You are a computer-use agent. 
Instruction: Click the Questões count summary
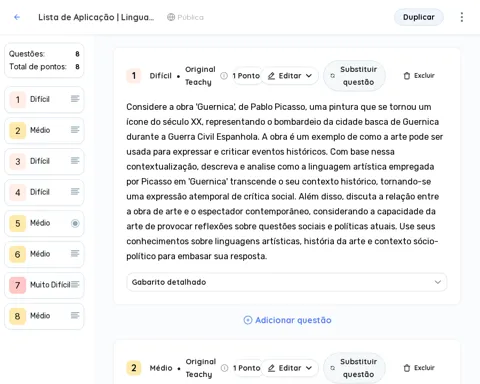pos(44,54)
